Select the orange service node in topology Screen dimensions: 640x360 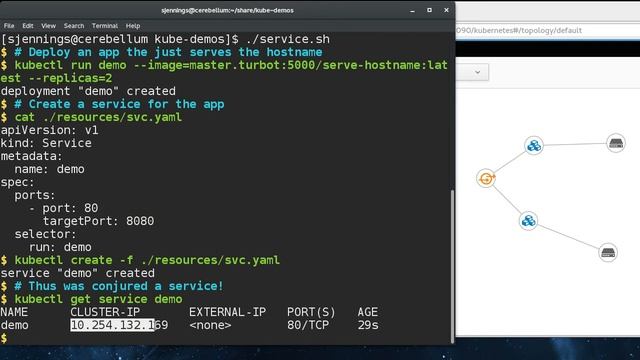486,178
